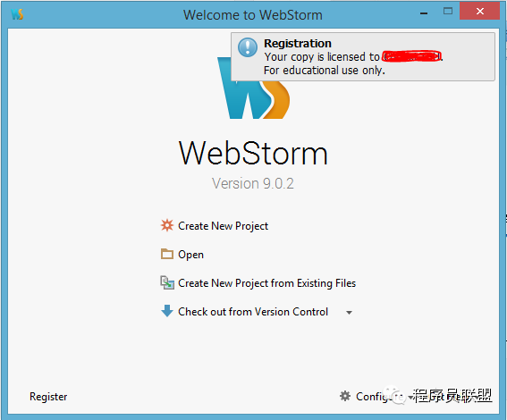Select the Create New Project text
507x420 pixels.
tap(224, 226)
